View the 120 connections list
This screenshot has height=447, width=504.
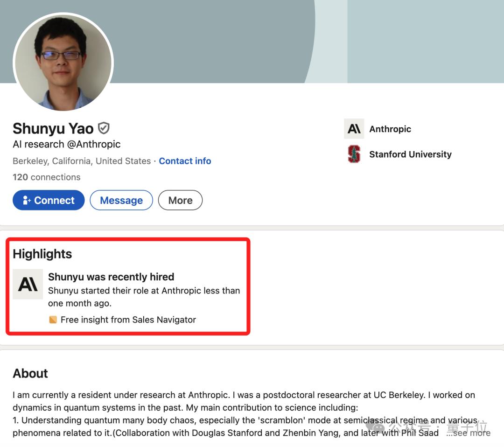(x=47, y=177)
